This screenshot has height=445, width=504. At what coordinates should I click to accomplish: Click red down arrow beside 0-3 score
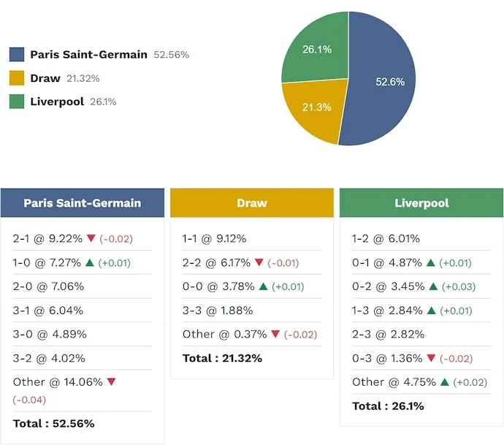pyautogui.click(x=431, y=358)
